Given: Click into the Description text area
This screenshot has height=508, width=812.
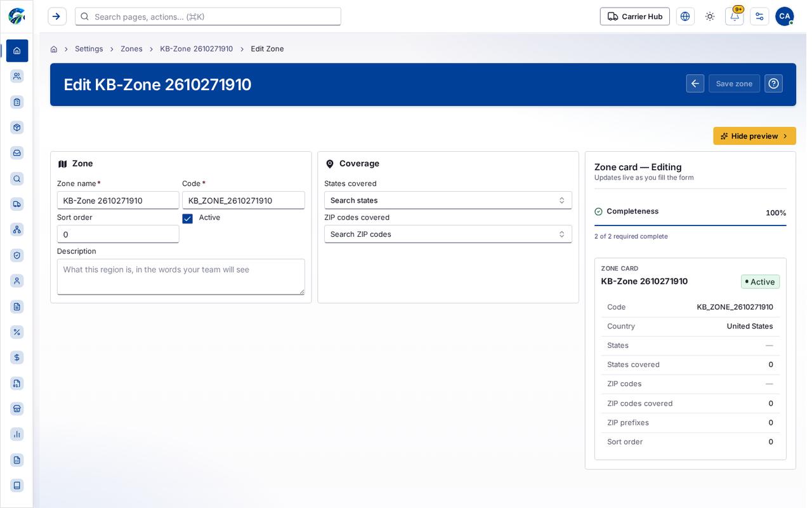Looking at the screenshot, I should (181, 277).
